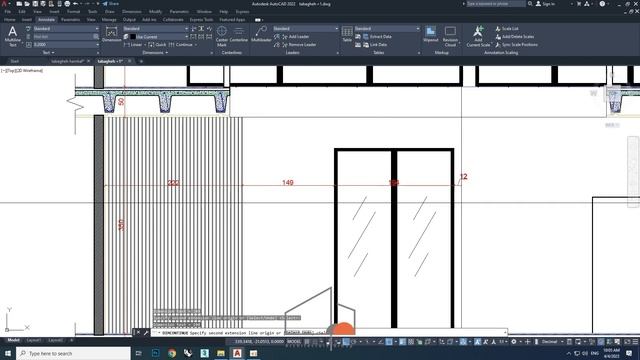Image resolution: width=640 pixels, height=360 pixels.
Task: Select the Center Mark tool
Action: (x=222, y=36)
